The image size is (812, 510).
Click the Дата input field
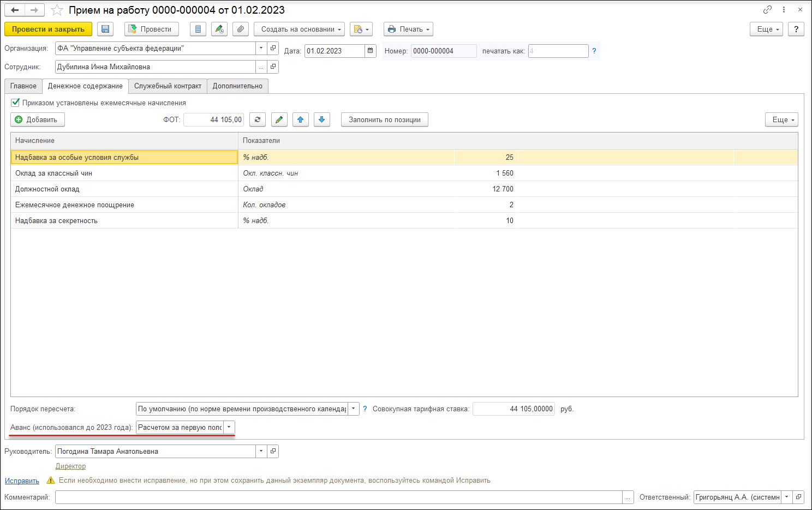(x=335, y=51)
